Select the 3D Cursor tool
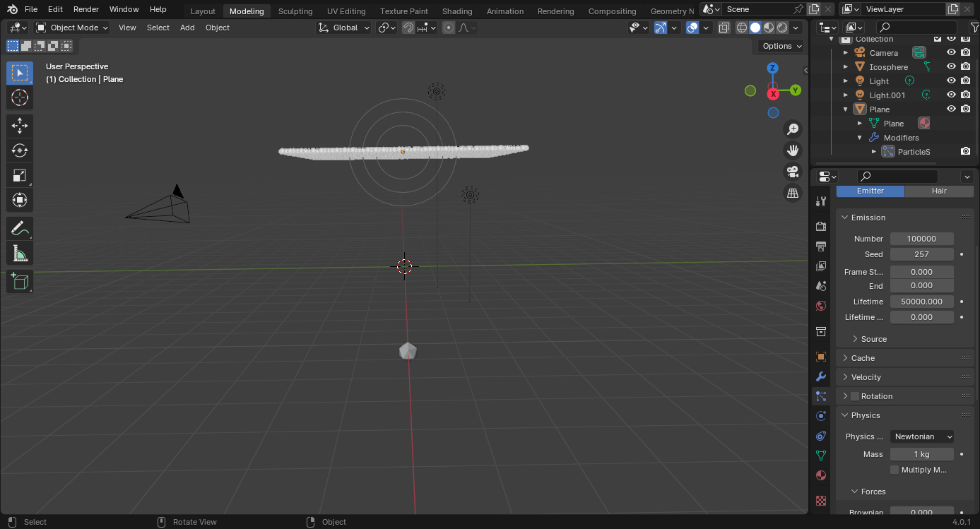The width and height of the screenshot is (980, 529). click(x=20, y=97)
